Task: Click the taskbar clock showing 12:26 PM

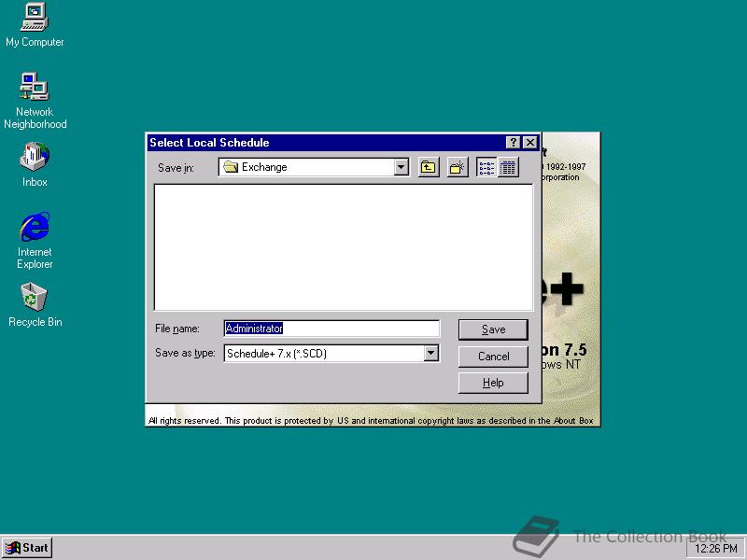Action: pos(716,549)
